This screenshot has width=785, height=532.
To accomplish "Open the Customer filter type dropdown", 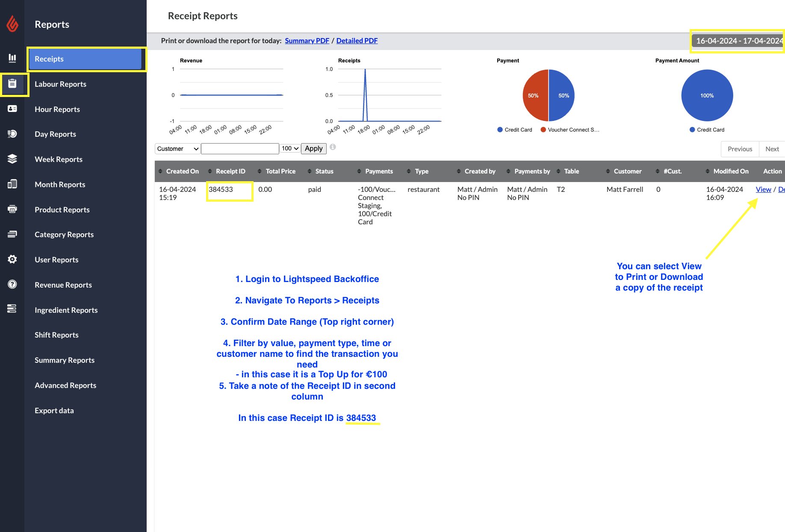I will click(x=177, y=149).
